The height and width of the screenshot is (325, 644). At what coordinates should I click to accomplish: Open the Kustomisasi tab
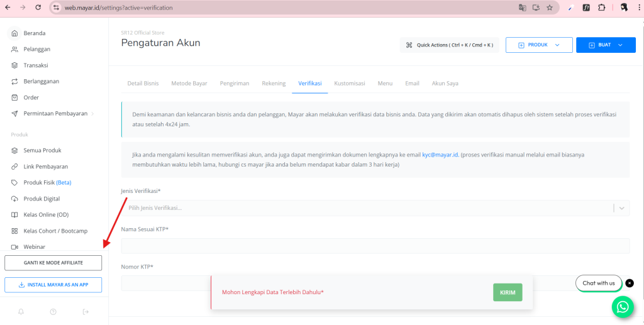coord(350,83)
